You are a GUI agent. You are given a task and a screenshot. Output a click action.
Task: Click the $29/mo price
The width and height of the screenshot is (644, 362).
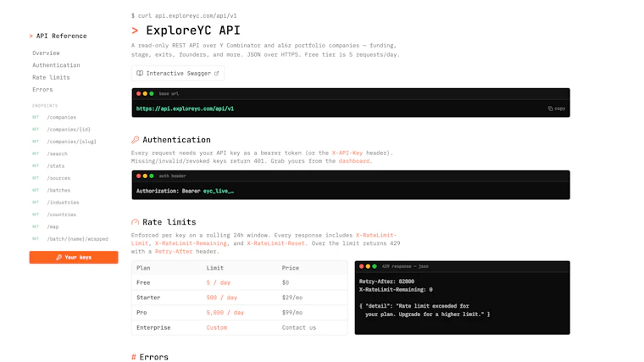coord(292,298)
